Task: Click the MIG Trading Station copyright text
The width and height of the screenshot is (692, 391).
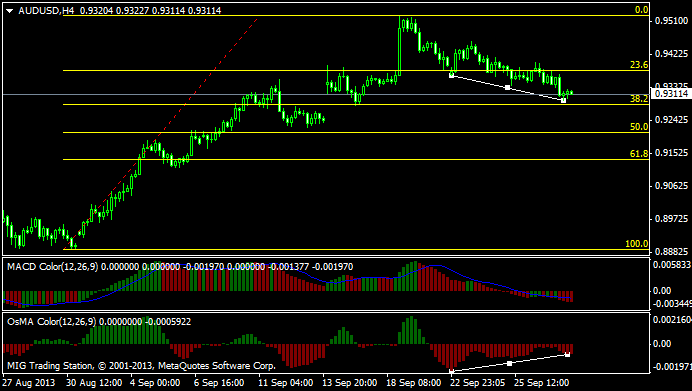Action: tap(141, 366)
